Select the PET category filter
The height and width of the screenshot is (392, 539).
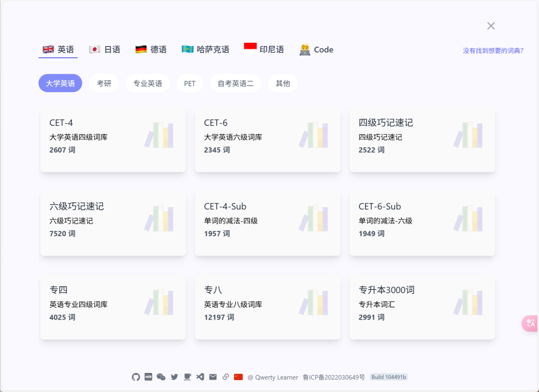click(x=190, y=83)
